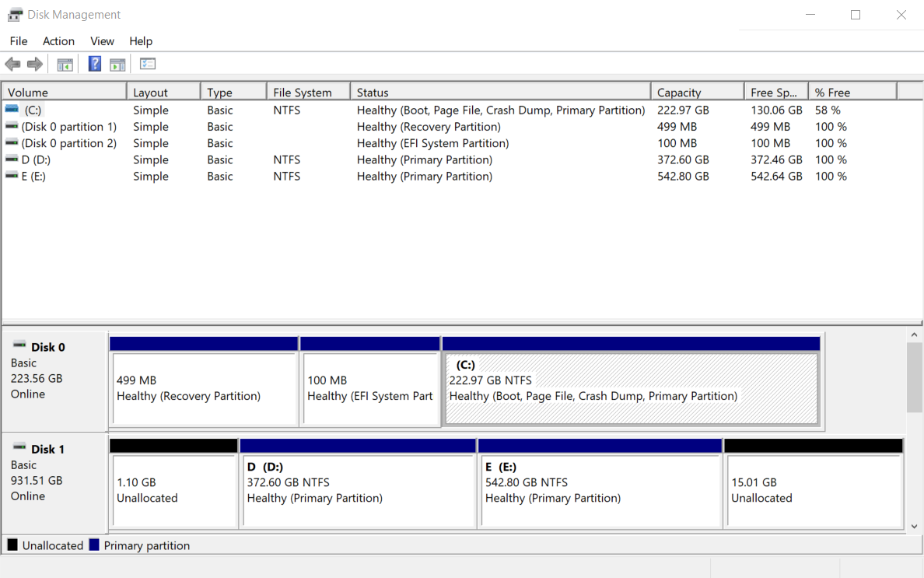Click the "Primary partition" legend label
Screen dimensions: 924x578
[147, 545]
